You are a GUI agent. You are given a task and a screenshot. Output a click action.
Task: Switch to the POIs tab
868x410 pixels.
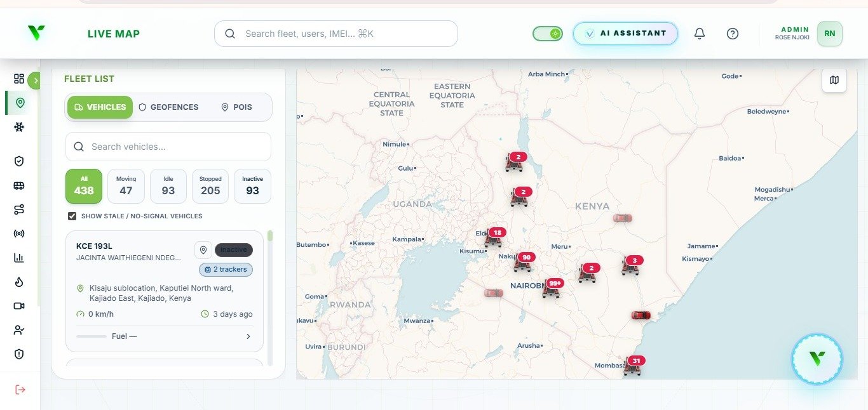tap(236, 107)
